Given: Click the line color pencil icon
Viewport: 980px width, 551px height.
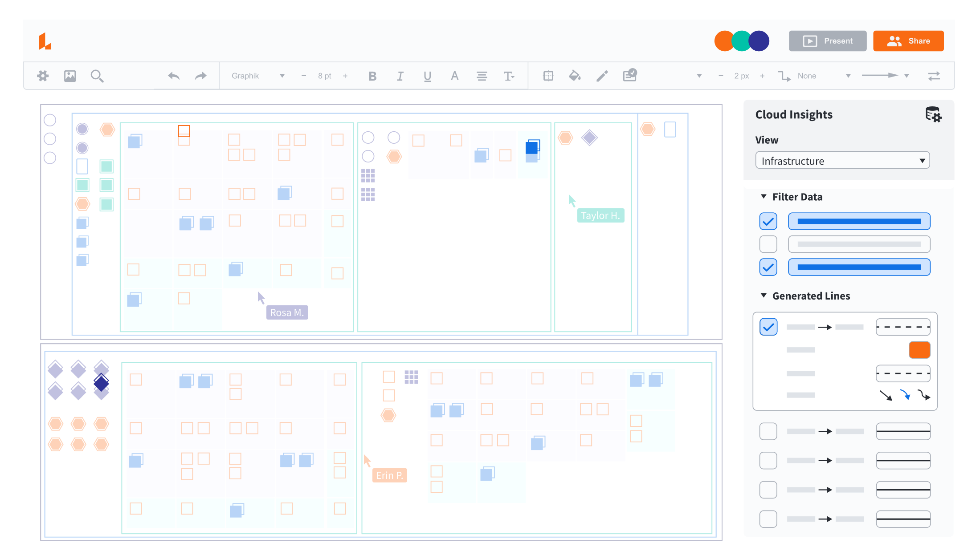Looking at the screenshot, I should [602, 76].
